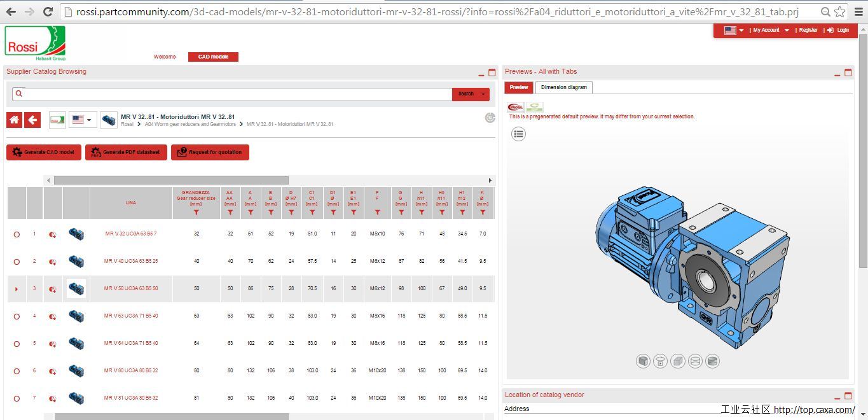
Task: Open MR V 40 UO3A 63 B5 25 link
Action: [x=130, y=262]
